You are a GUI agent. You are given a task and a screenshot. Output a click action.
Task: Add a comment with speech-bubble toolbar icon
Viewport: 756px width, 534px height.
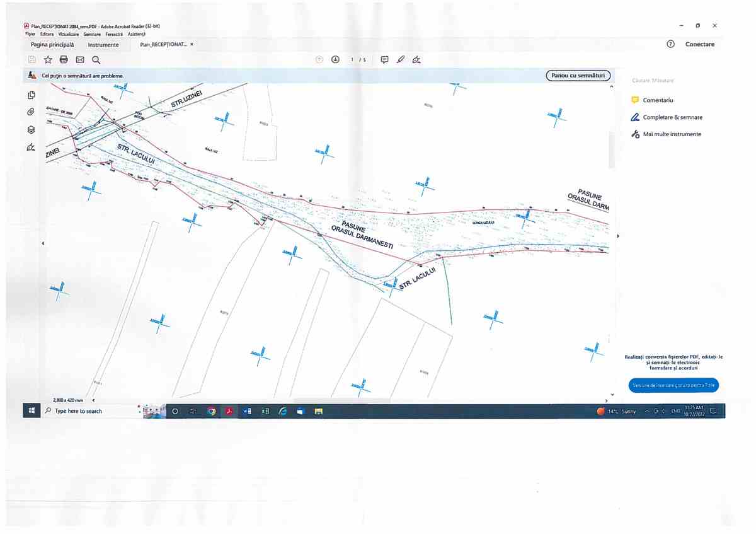(x=384, y=60)
